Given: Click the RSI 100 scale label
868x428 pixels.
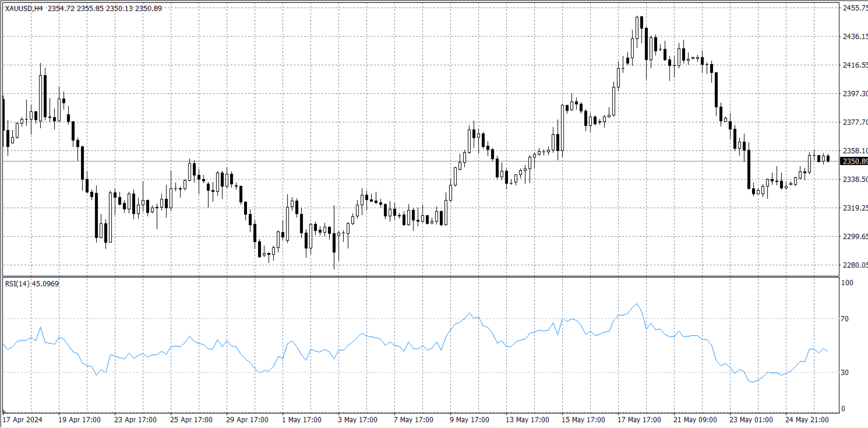Looking at the screenshot, I should coord(847,283).
